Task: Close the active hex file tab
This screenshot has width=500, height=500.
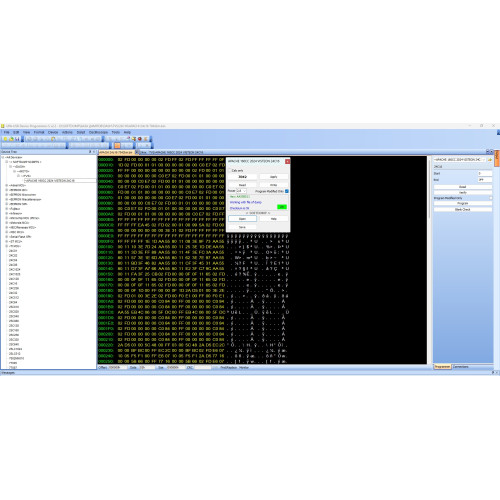Action: click(x=137, y=152)
